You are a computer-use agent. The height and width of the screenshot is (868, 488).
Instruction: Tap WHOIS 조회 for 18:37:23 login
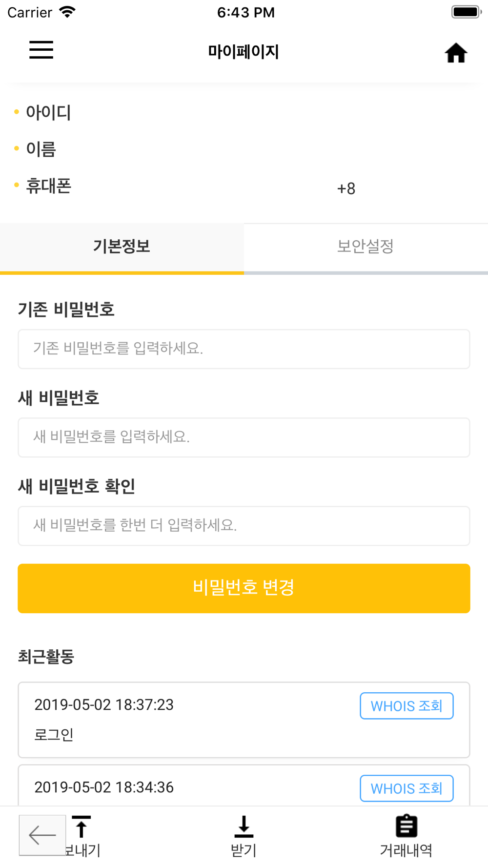pyautogui.click(x=407, y=705)
